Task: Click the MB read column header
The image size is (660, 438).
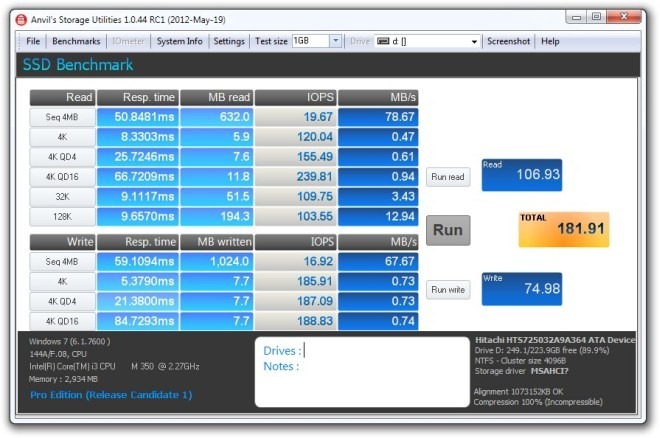Action: [217, 97]
